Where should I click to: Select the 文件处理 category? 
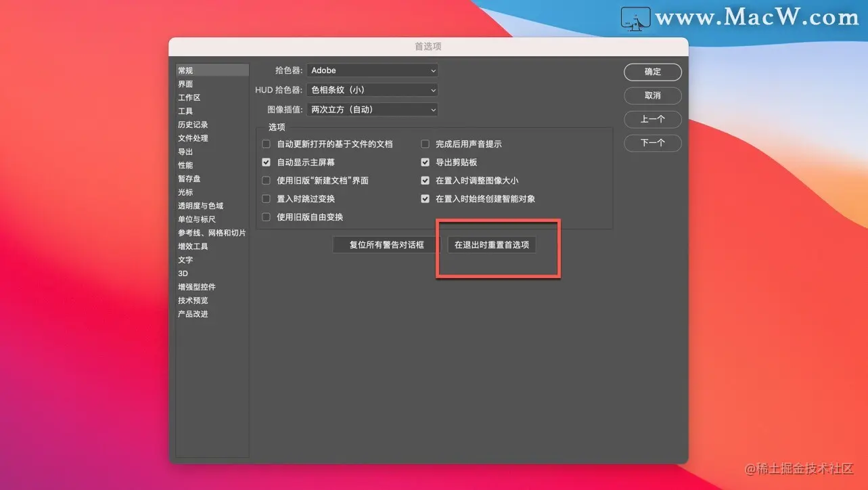[x=212, y=138]
